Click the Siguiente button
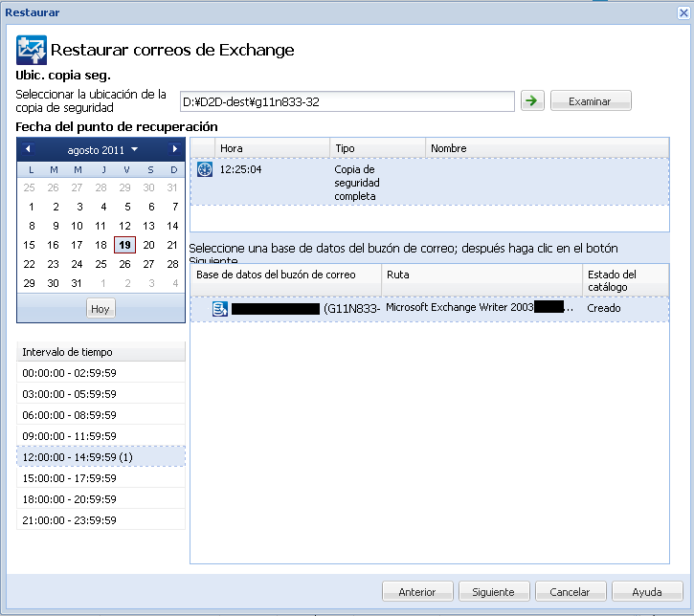Image resolution: width=694 pixels, height=616 pixels. (493, 592)
